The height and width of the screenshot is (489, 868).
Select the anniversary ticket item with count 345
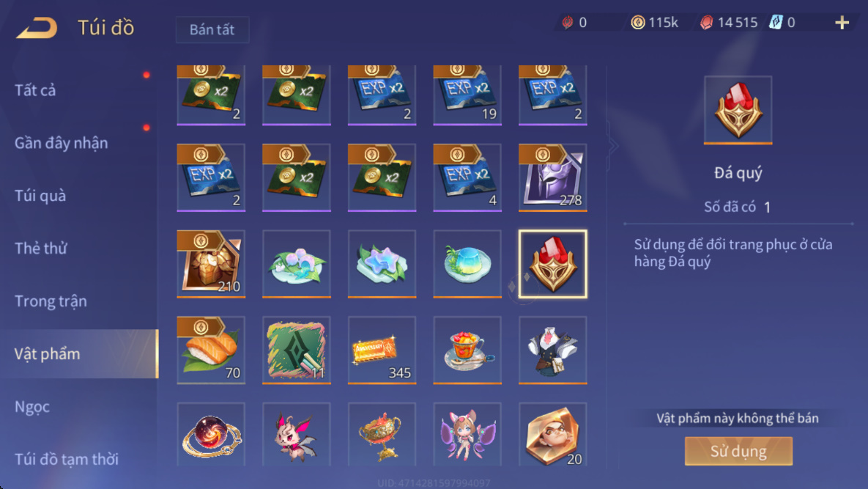tap(382, 350)
